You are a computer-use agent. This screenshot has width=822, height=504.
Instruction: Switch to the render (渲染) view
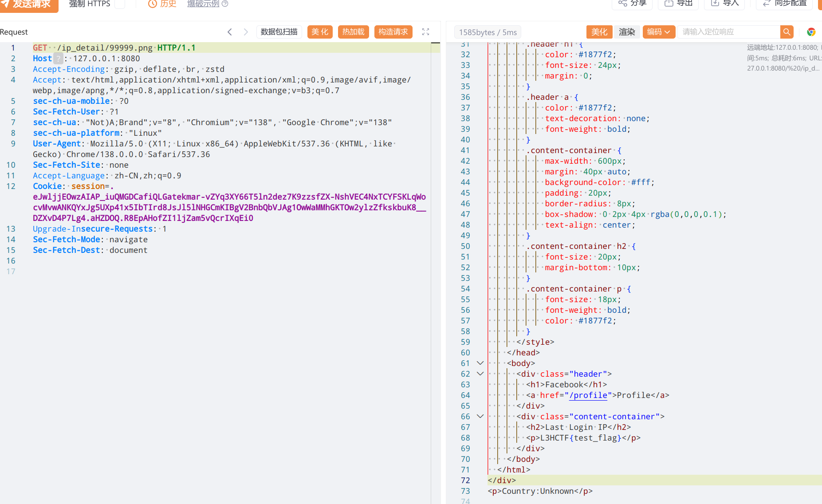coord(627,32)
